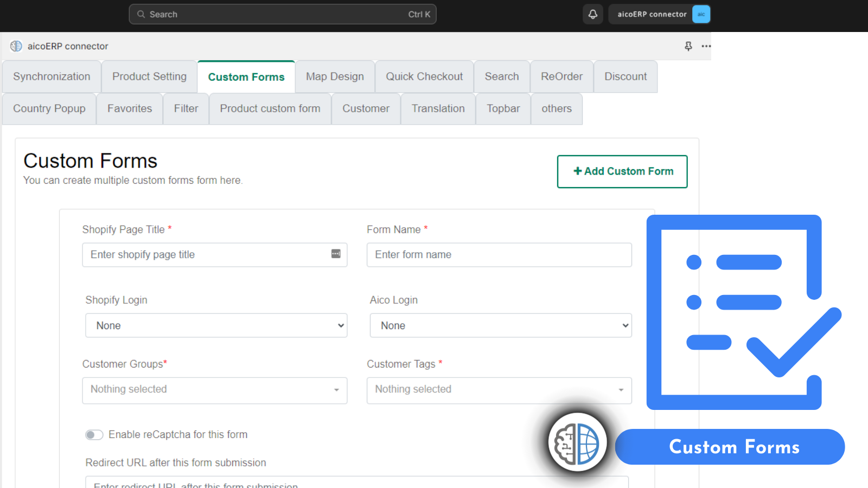The image size is (868, 488).
Task: Click the redirect URL input field
Action: tap(357, 482)
